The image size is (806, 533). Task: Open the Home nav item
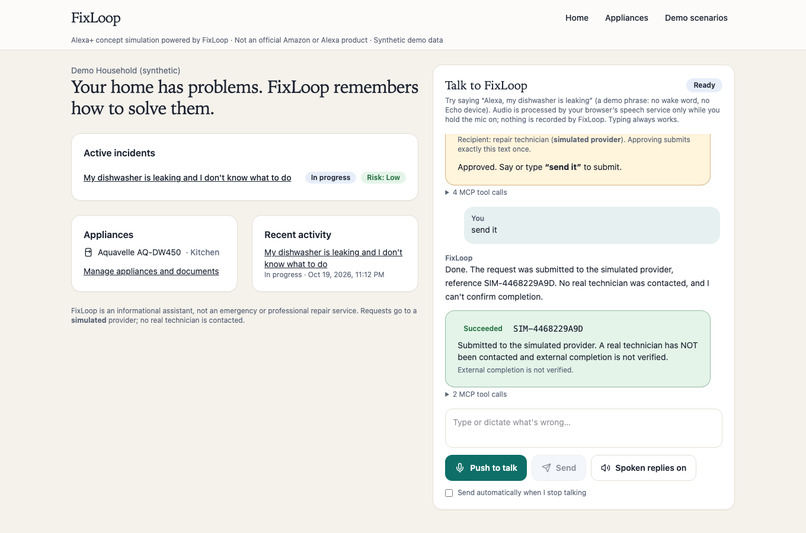point(577,18)
